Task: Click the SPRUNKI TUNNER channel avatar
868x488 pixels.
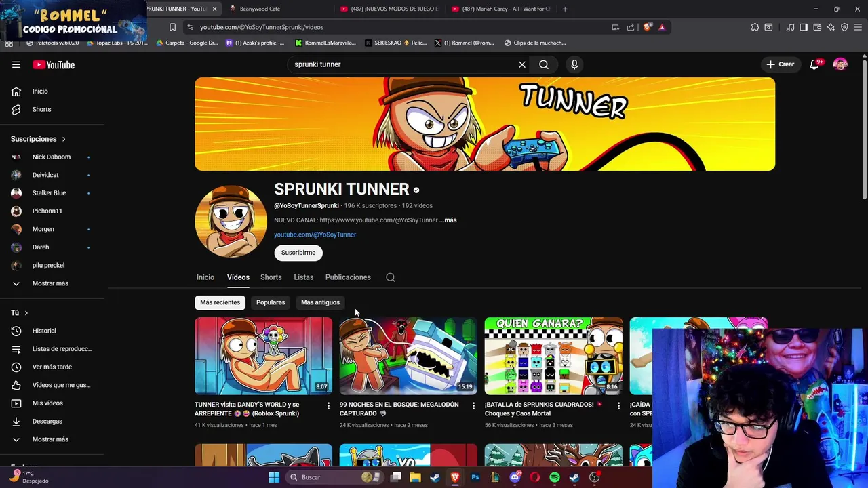Action: [231, 222]
